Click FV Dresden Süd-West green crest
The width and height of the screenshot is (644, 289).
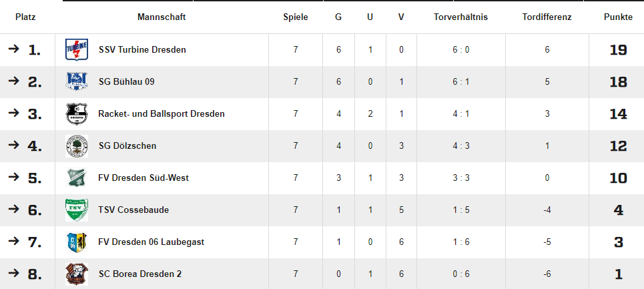[x=77, y=178]
